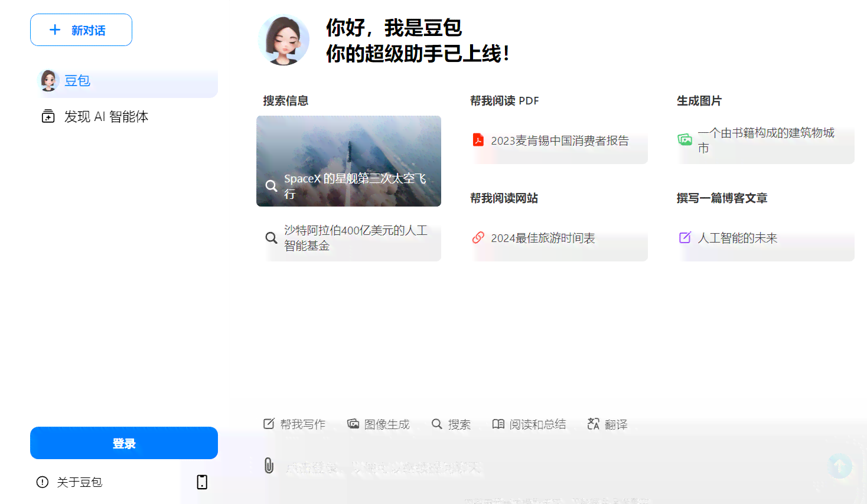Image resolution: width=867 pixels, height=504 pixels.
Task: Choose the 帮我写作 tool
Action: point(294,424)
